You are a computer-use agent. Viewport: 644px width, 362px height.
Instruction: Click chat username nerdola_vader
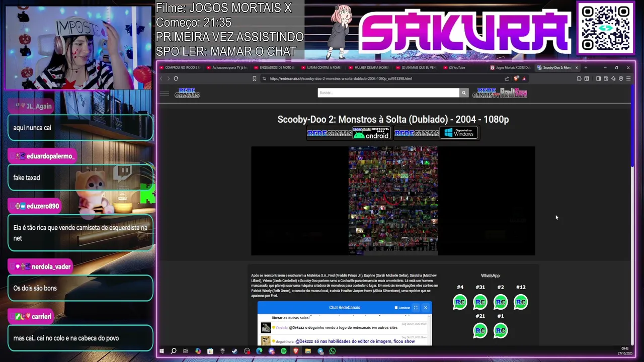[51, 266]
